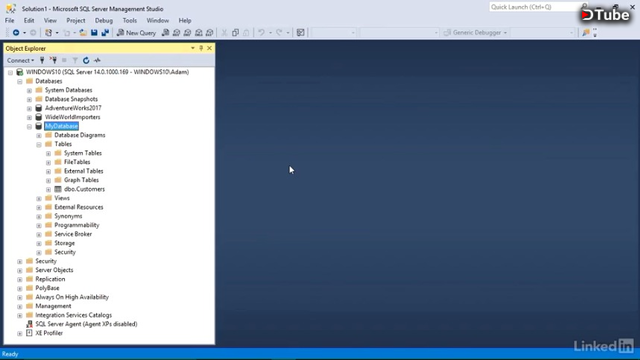Screen dimensions: 640x360
Task: Open the Project menu
Action: [x=76, y=20]
